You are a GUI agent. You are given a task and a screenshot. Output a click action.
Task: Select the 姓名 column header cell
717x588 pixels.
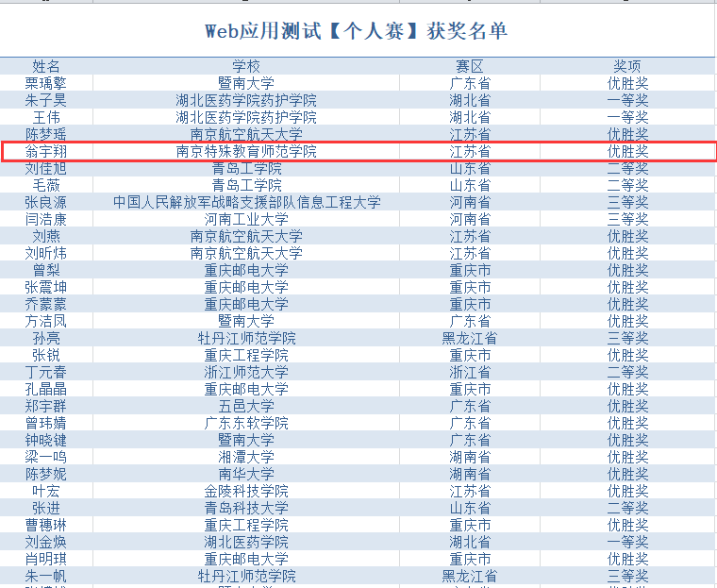pyautogui.click(x=46, y=66)
